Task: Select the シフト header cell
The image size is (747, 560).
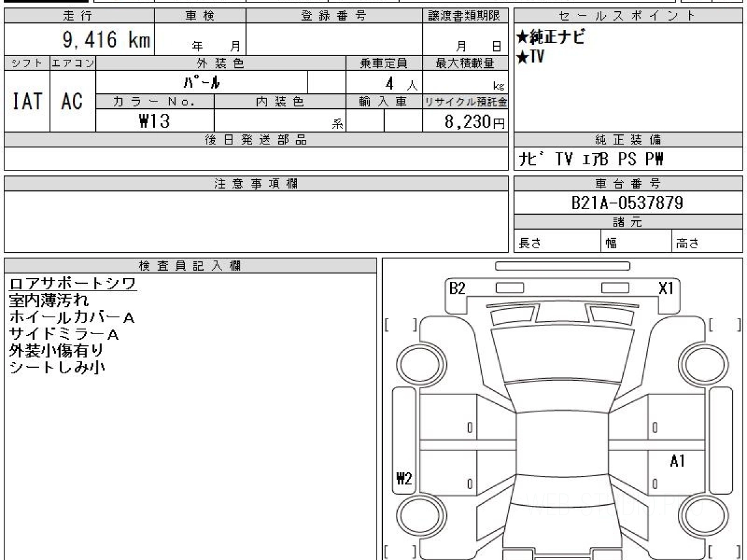Action: point(27,63)
